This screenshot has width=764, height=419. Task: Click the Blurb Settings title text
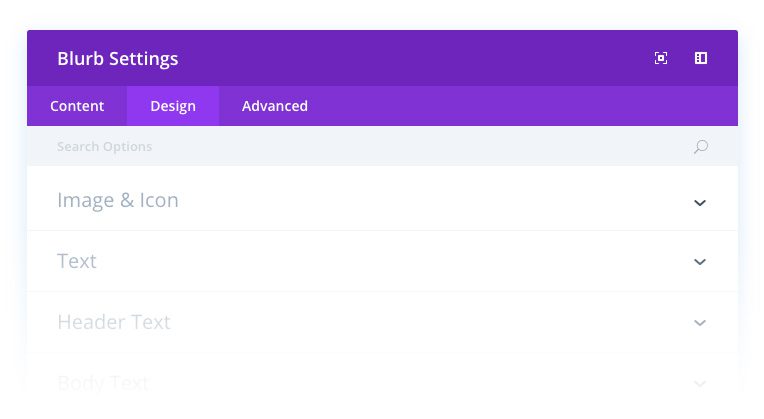118,58
